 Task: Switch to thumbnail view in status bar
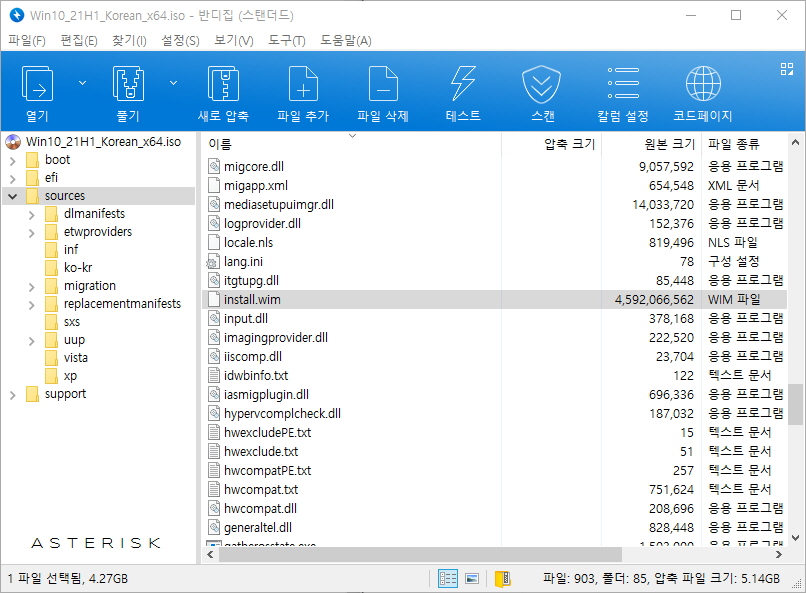point(472,579)
